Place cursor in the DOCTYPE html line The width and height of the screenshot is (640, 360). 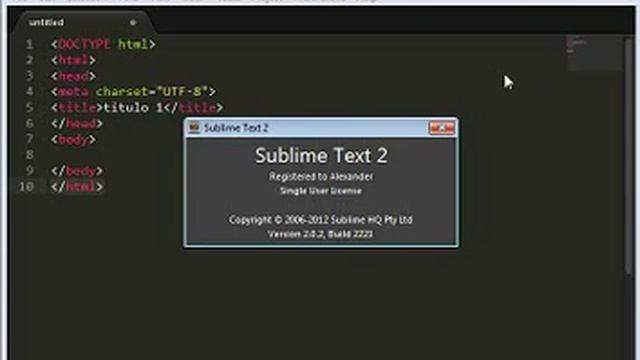[103, 44]
